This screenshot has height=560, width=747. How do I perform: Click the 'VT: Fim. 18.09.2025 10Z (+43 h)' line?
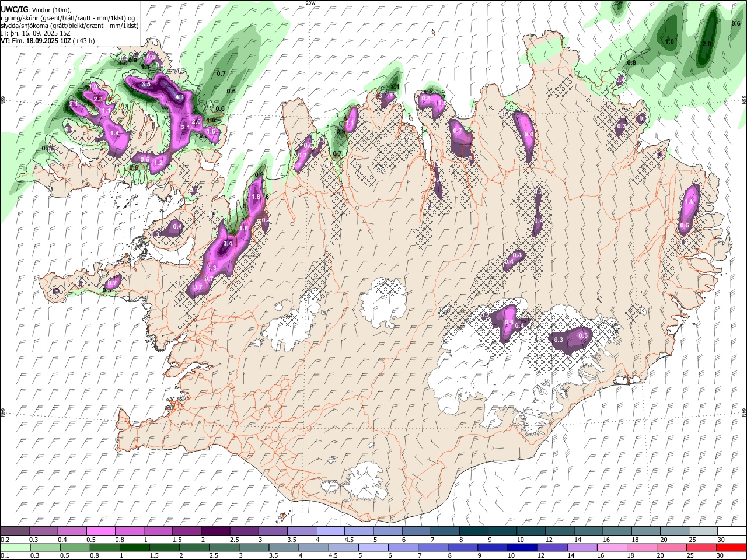pyautogui.click(x=47, y=41)
